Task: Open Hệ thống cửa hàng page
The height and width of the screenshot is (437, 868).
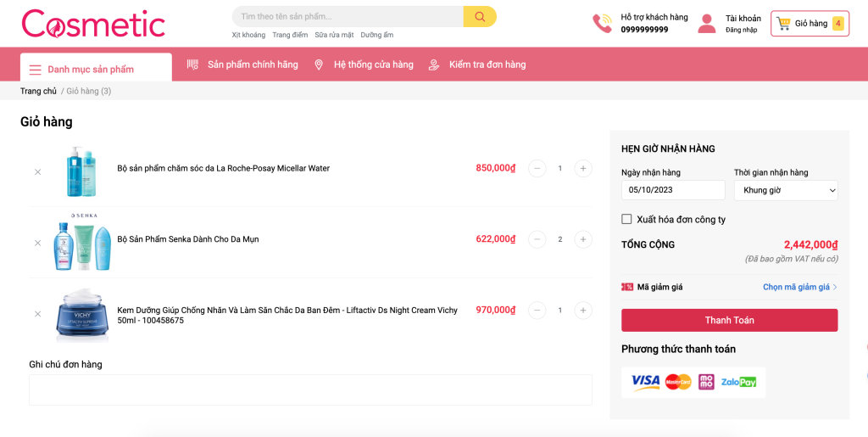Action: pos(373,64)
